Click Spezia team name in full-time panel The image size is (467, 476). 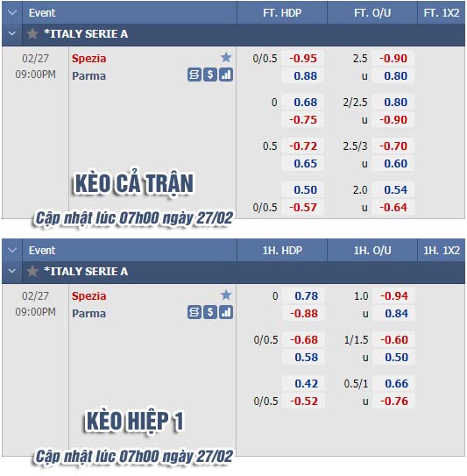pyautogui.click(x=88, y=58)
